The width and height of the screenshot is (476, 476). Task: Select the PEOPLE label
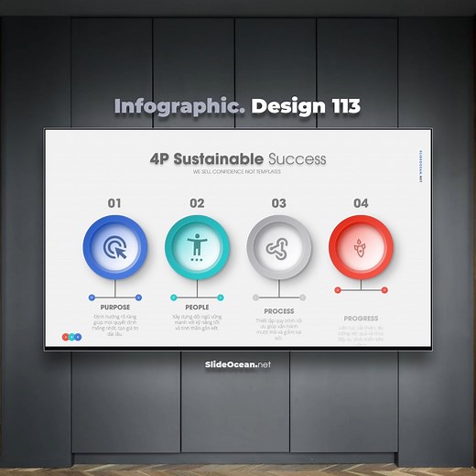[x=197, y=307]
